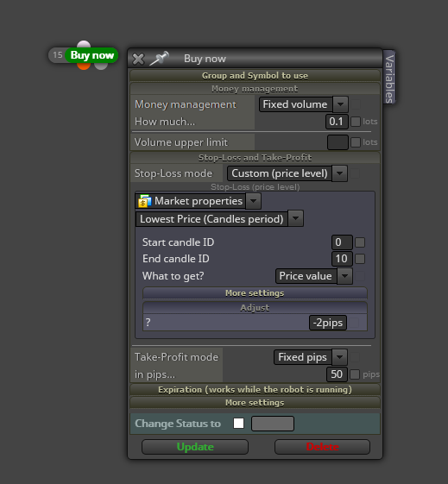Expand the bottom More settings section
448x484 pixels.
pos(255,403)
